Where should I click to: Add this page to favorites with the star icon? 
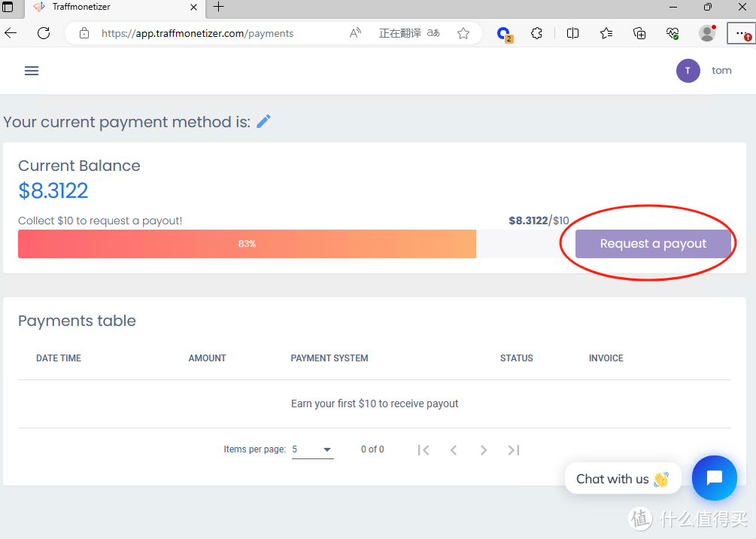463,33
